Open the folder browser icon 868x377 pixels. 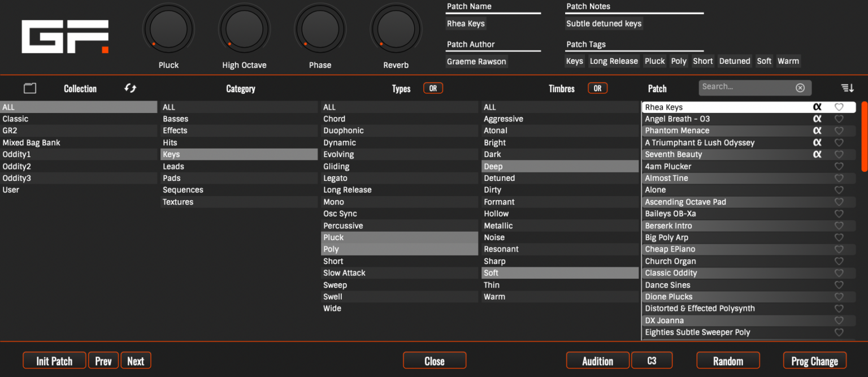pyautogui.click(x=29, y=88)
